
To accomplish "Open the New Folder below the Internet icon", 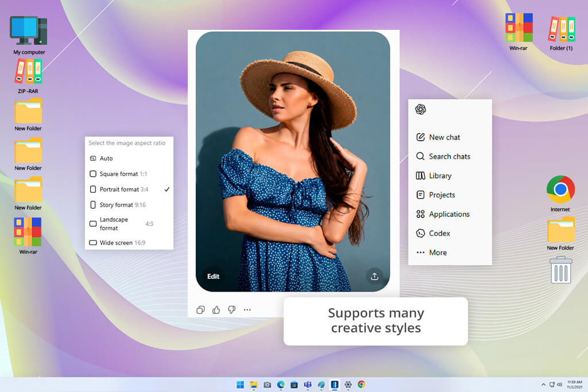I will (560, 234).
